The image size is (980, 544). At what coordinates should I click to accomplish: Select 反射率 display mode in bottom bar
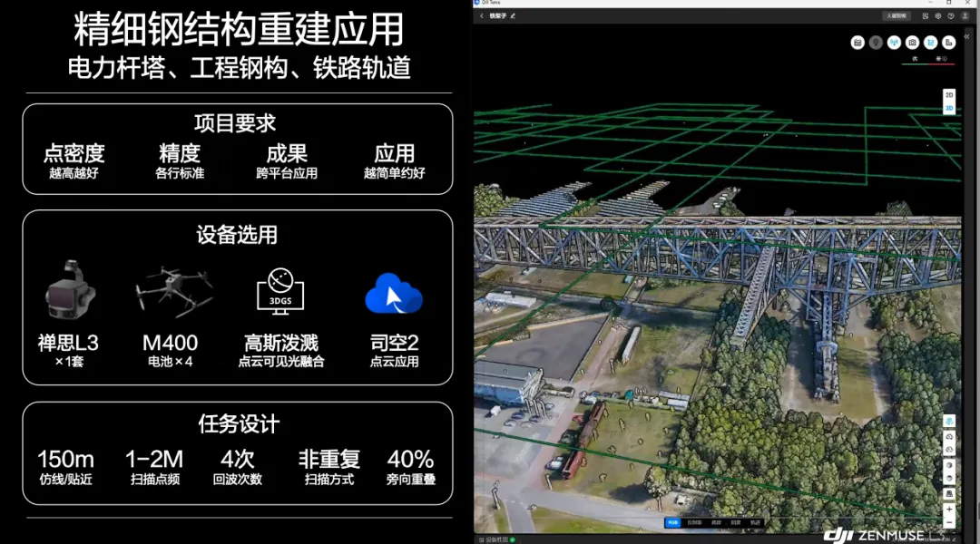694,522
